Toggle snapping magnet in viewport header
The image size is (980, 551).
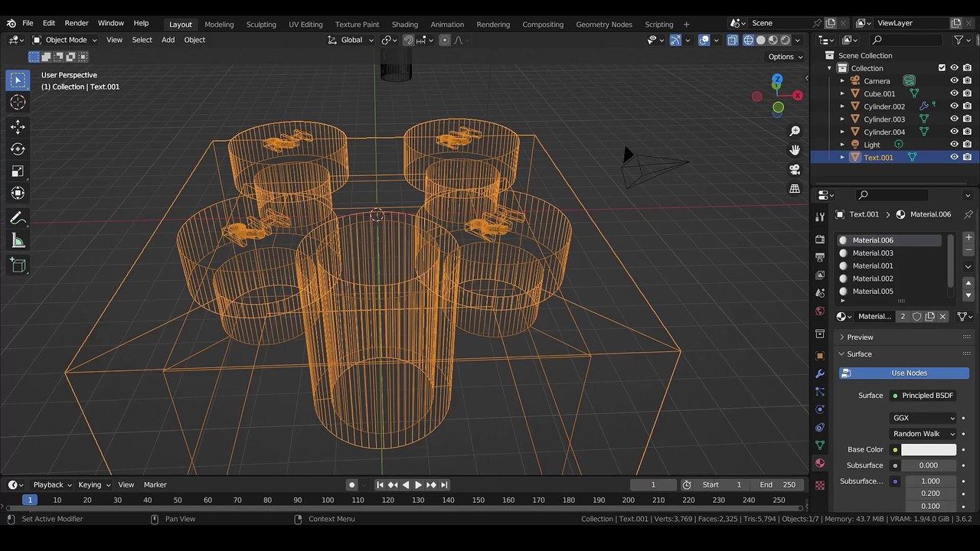tap(409, 40)
